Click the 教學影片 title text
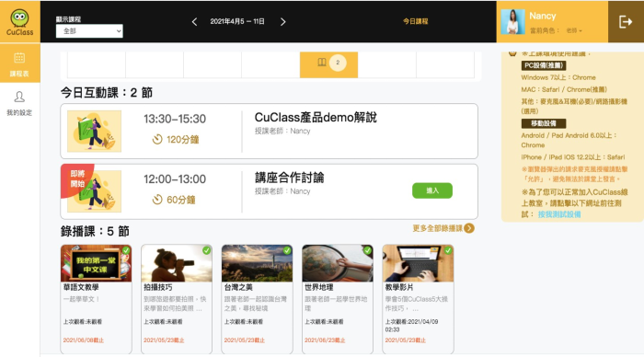The height and width of the screenshot is (357, 644). coord(399,287)
